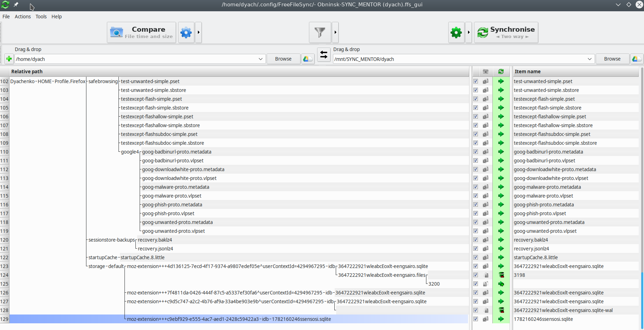Open the File menu

[x=6, y=17]
